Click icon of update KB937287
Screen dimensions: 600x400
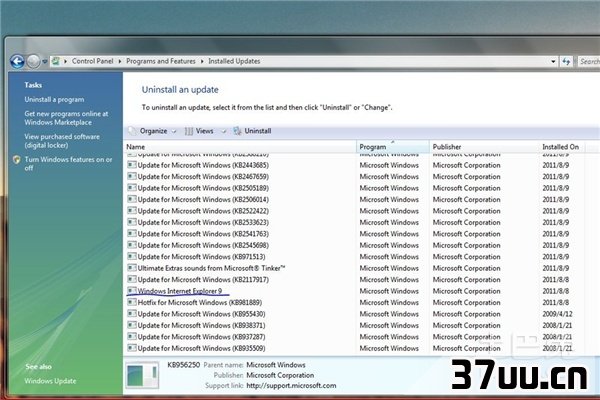click(132, 337)
